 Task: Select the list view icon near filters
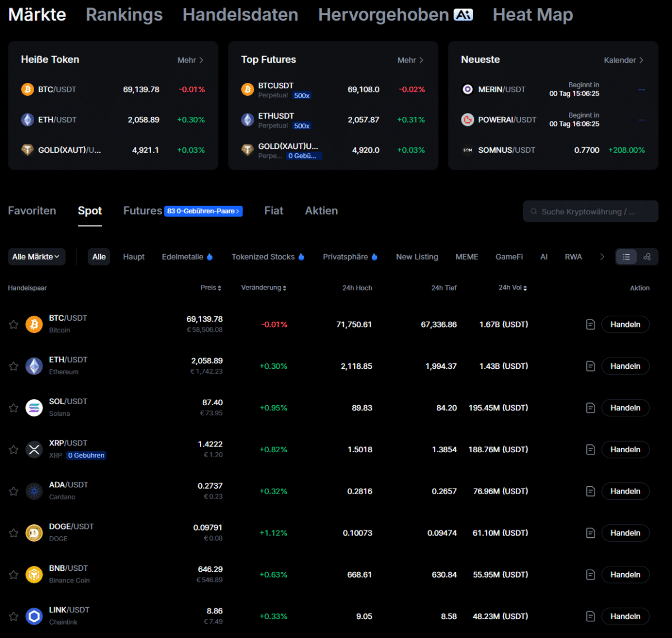click(x=626, y=256)
